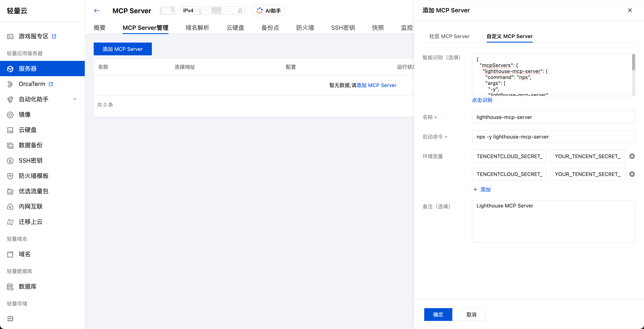The width and height of the screenshot is (644, 329).
Task: Click the IPv4 label
Action: pyautogui.click(x=188, y=10)
